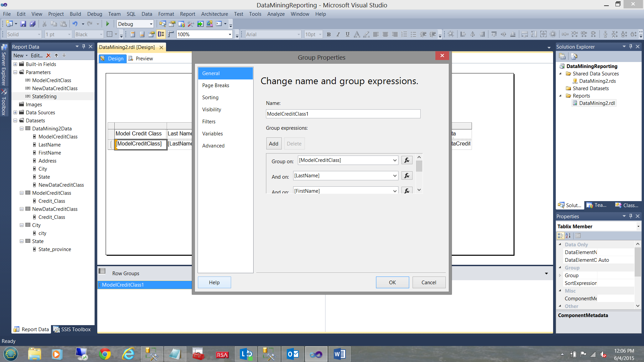Click Chrome icon in the taskbar

[x=105, y=354]
